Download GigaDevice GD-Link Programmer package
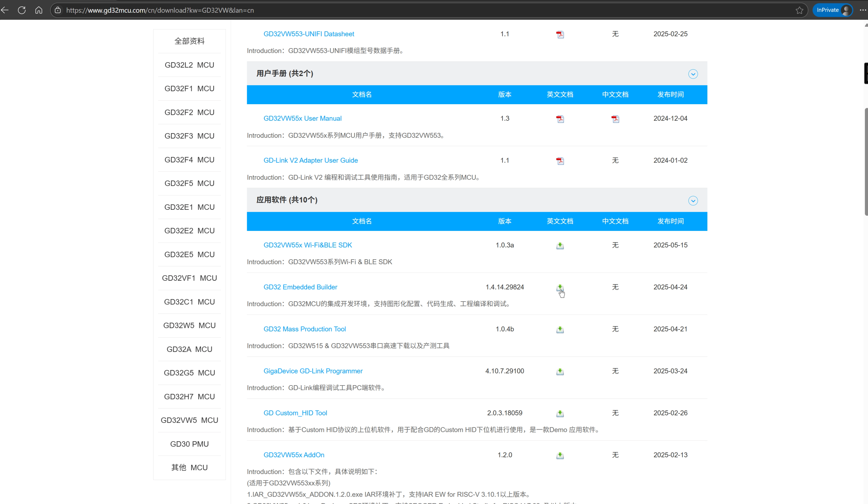The image size is (868, 504). click(x=560, y=371)
